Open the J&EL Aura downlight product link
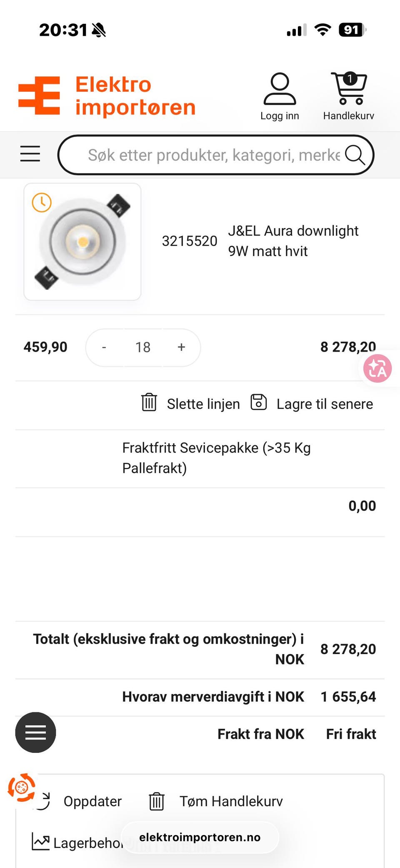Screen dimensions: 400x868 pos(293,241)
